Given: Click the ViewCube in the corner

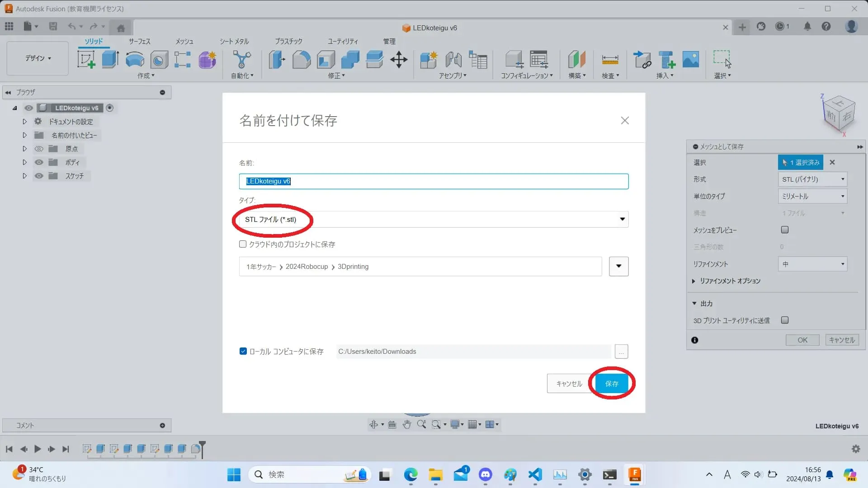Looking at the screenshot, I should pos(839,114).
